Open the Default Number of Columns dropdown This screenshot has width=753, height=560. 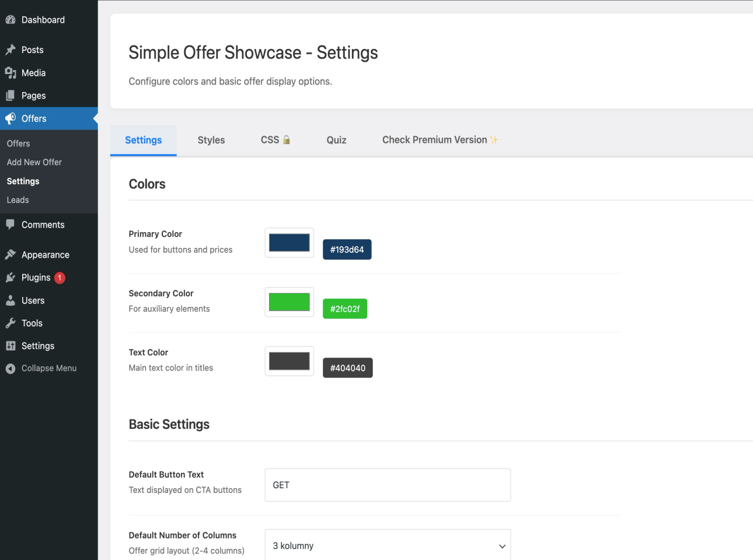[387, 545]
